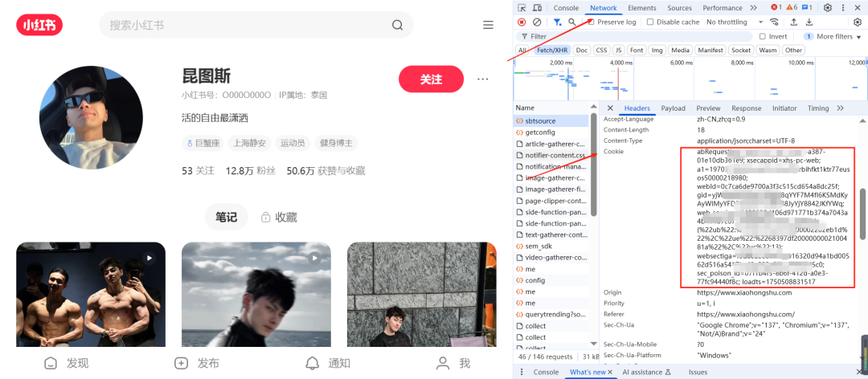Image resolution: width=868 pixels, height=379 pixels.
Task: Select the 笔记 notes tab
Action: pyautogui.click(x=226, y=217)
